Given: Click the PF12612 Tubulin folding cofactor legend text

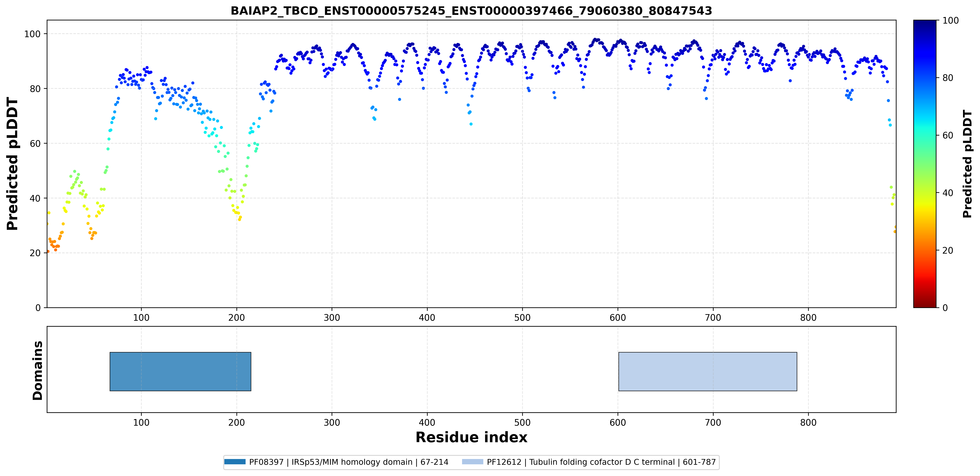Looking at the screenshot, I should coord(601,462).
